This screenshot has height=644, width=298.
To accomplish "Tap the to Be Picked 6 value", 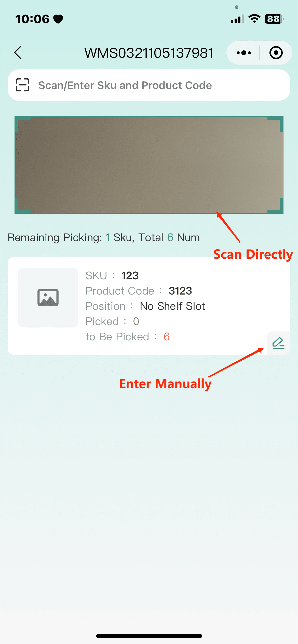I will pos(167,337).
